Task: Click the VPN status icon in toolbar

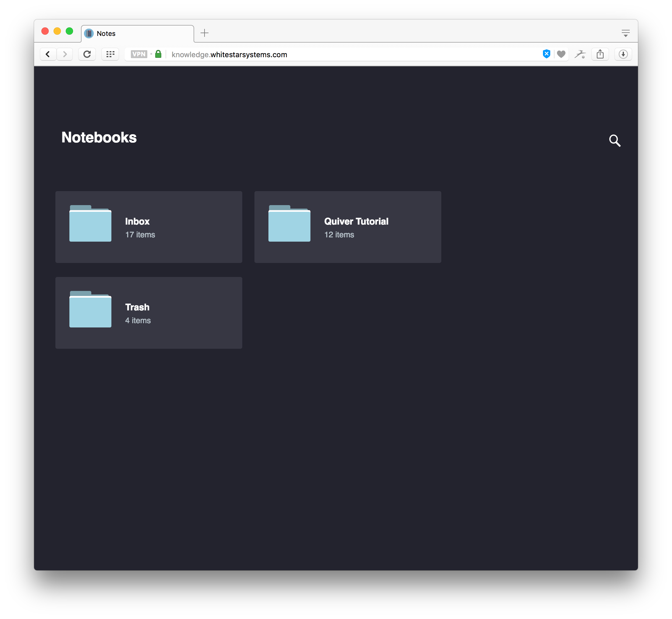Action: click(x=139, y=54)
